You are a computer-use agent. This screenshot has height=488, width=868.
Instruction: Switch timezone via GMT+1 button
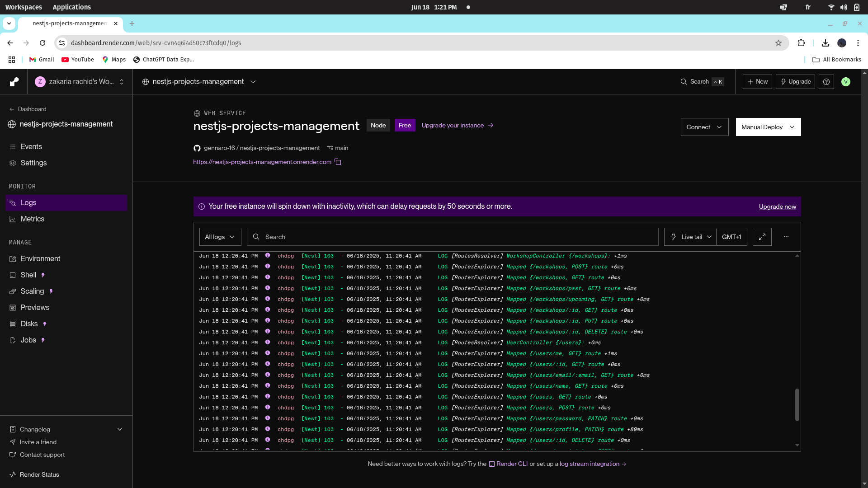[x=731, y=237]
